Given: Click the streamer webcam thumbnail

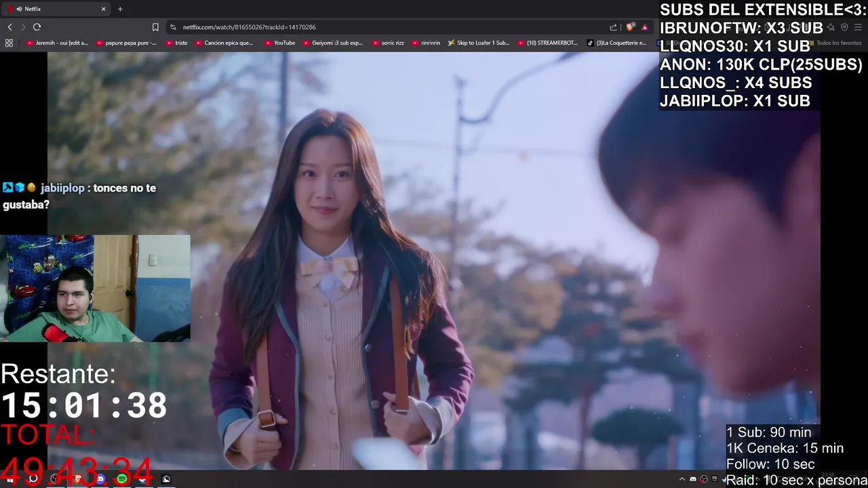Looking at the screenshot, I should [95, 288].
